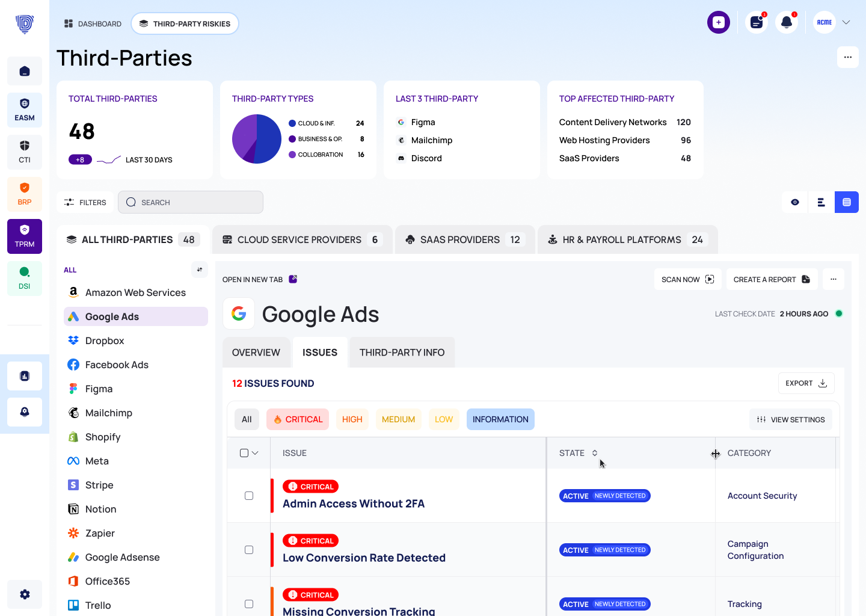The width and height of the screenshot is (866, 616).
Task: Check the Low Conversion Rate Detected row
Action: [x=249, y=550]
